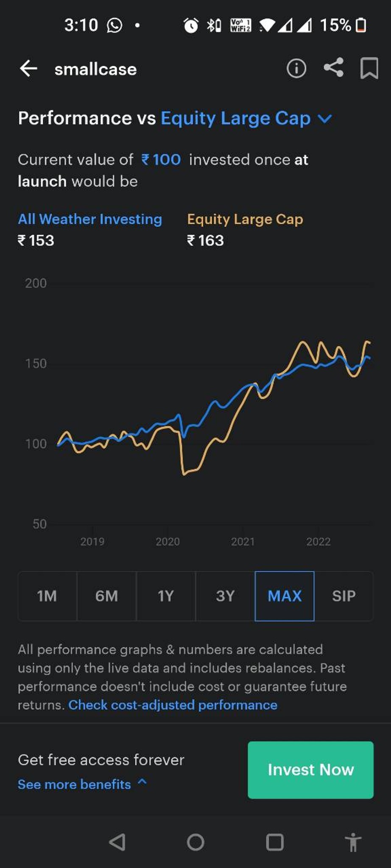The image size is (391, 868).
Task: Tap Android home circle button
Action: [195, 842]
